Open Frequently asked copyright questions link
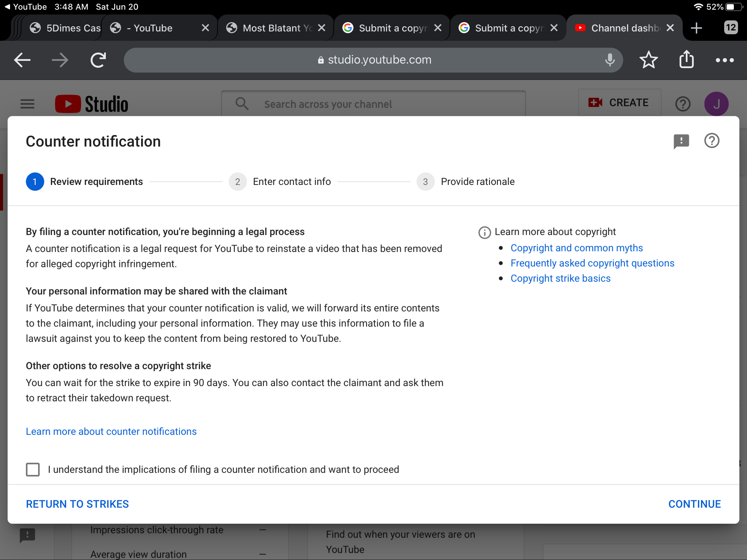The height and width of the screenshot is (560, 747). [x=592, y=263]
